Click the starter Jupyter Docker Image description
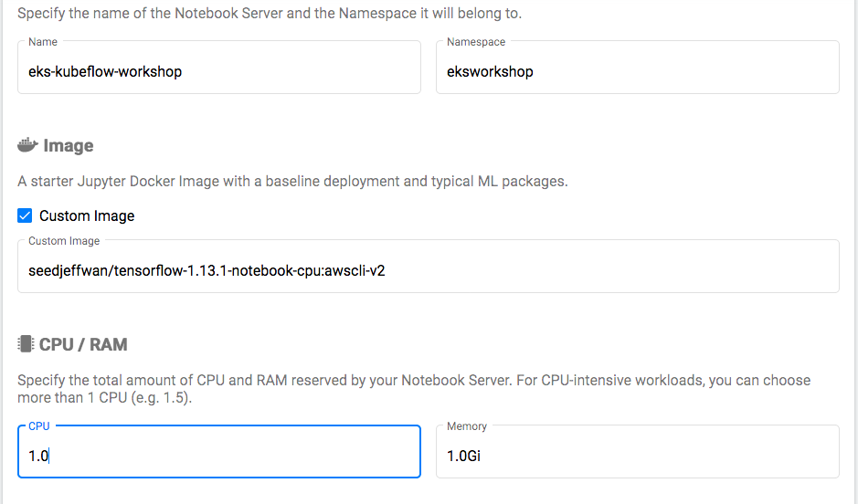This screenshot has height=504, width=858. [x=292, y=181]
